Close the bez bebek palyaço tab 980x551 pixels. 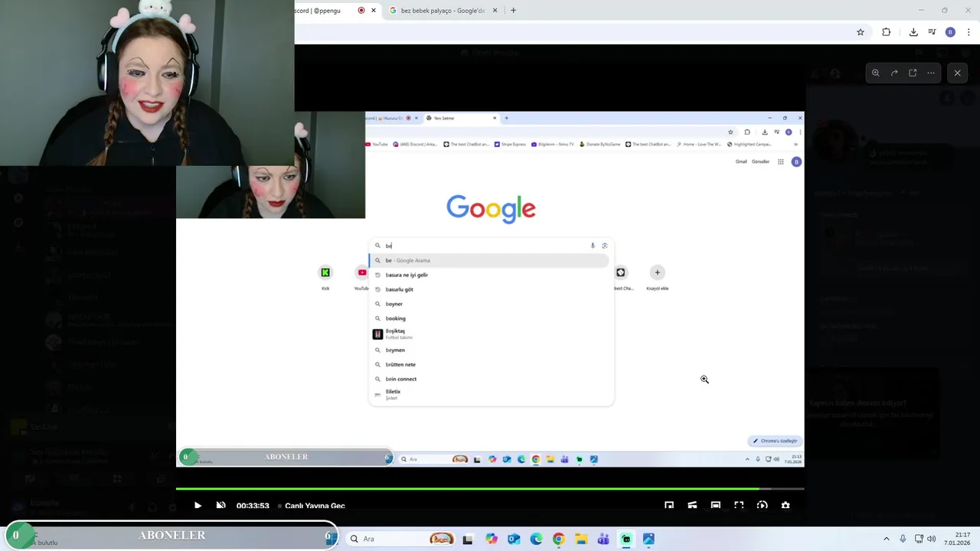pos(495,11)
